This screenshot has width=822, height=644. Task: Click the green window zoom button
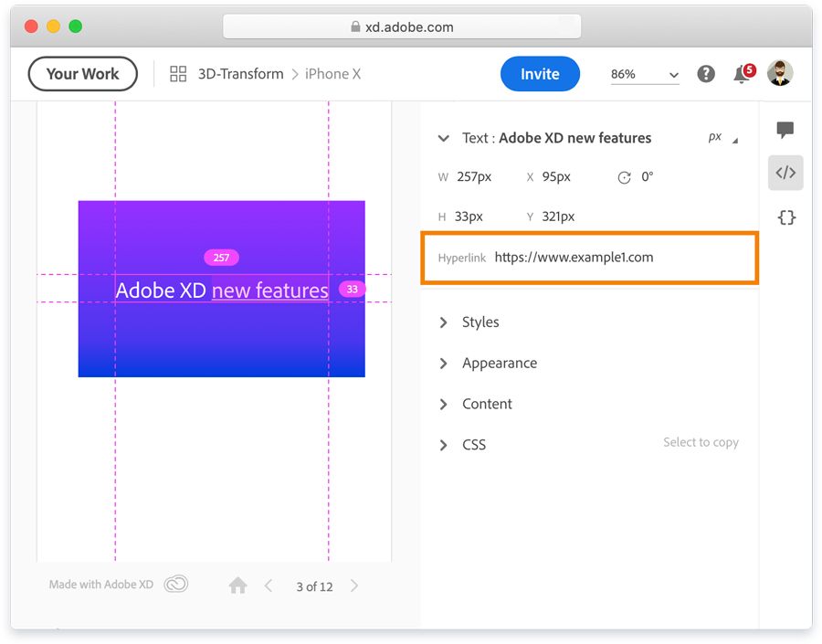pyautogui.click(x=76, y=26)
